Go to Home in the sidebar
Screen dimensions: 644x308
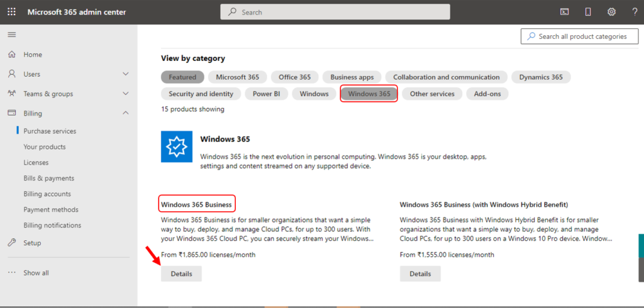pos(33,55)
